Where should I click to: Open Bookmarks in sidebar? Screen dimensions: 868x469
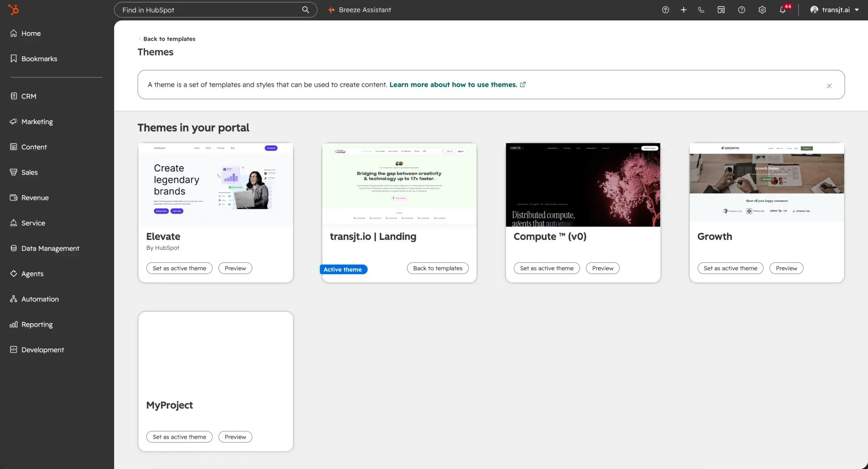pos(33,59)
